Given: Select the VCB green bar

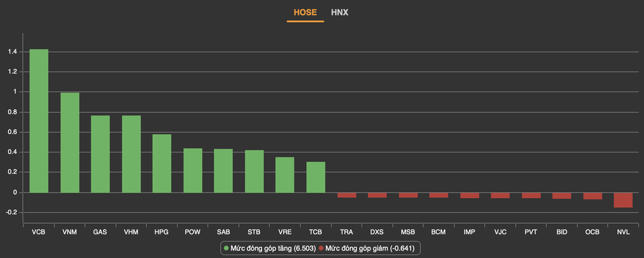Looking at the screenshot, I should [x=39, y=121].
